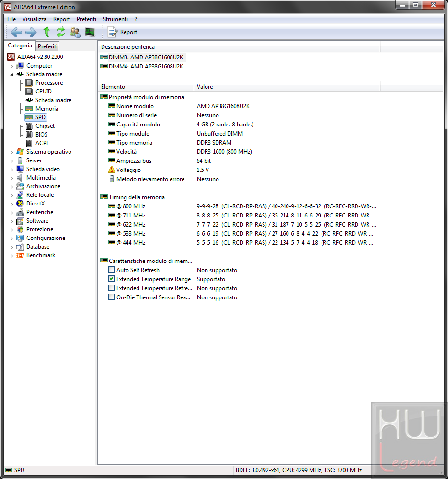Expand the Computer tree node

point(11,66)
